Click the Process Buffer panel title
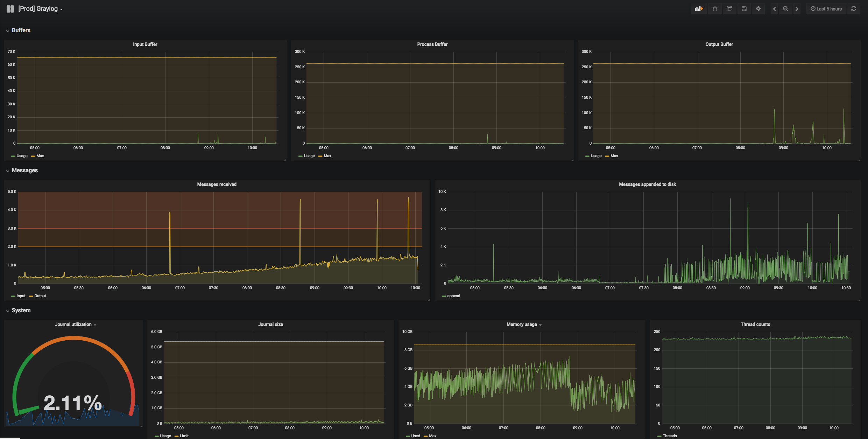The width and height of the screenshot is (868, 439). click(x=432, y=44)
